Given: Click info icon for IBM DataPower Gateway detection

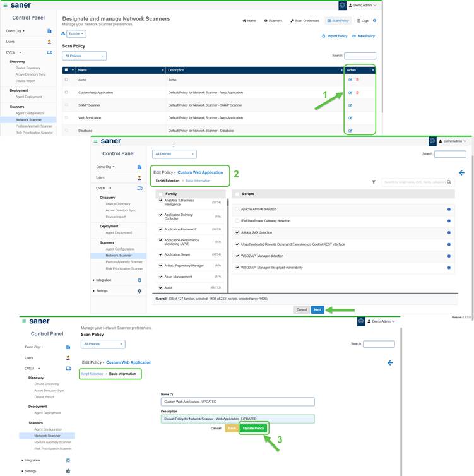Looking at the screenshot, I should [449, 221].
